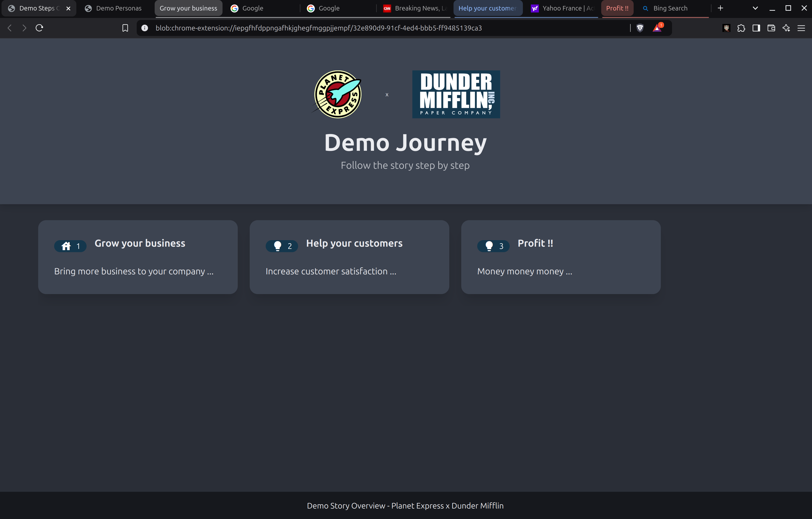Switch to the Demo Personas tab

tap(114, 8)
